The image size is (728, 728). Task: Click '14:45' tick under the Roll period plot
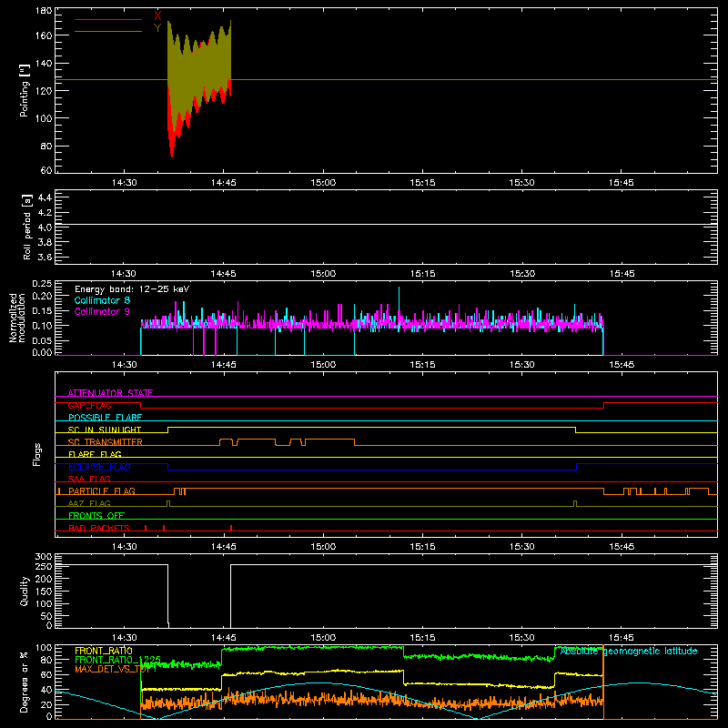pos(223,274)
